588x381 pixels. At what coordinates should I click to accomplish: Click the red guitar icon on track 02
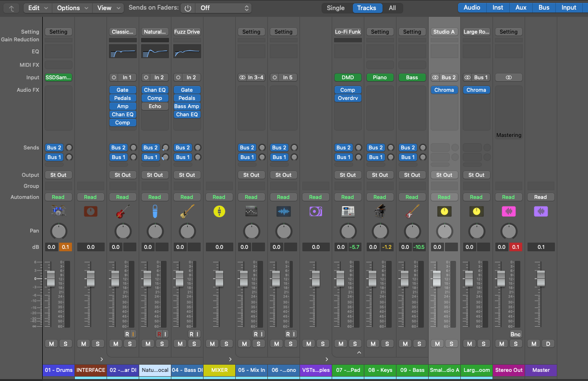tap(122, 211)
